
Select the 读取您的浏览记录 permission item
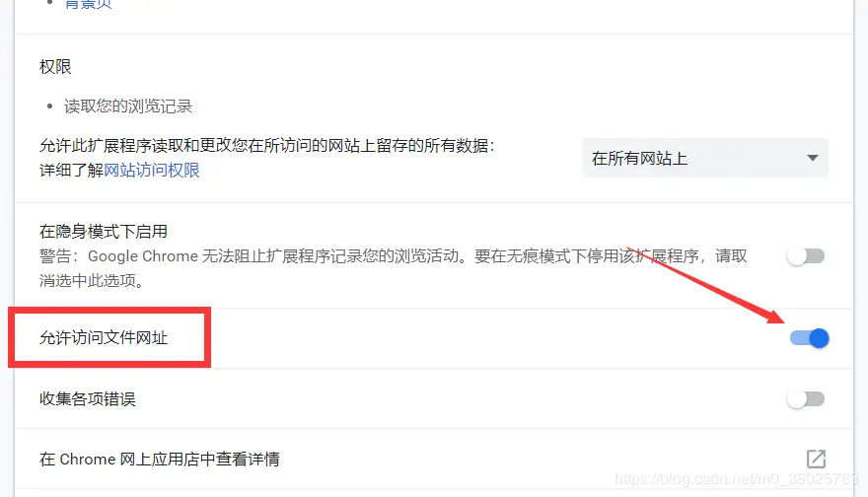(x=128, y=106)
